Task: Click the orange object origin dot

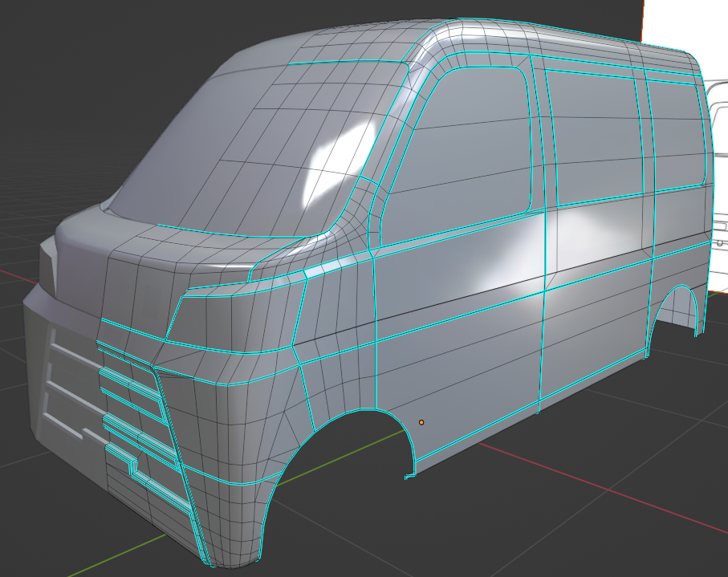Action: pyautogui.click(x=421, y=422)
